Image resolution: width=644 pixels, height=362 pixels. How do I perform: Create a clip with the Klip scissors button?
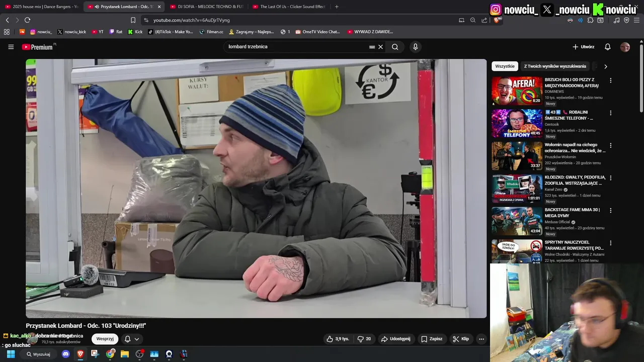[461, 339]
